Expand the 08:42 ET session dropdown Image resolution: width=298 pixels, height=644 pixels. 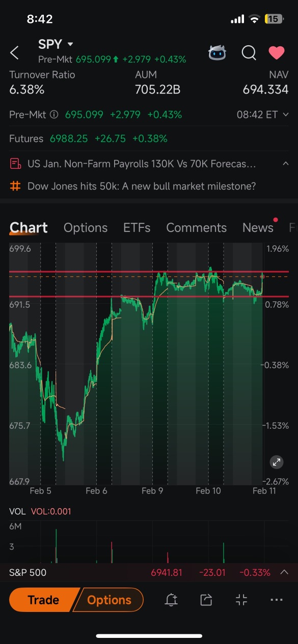pos(285,114)
